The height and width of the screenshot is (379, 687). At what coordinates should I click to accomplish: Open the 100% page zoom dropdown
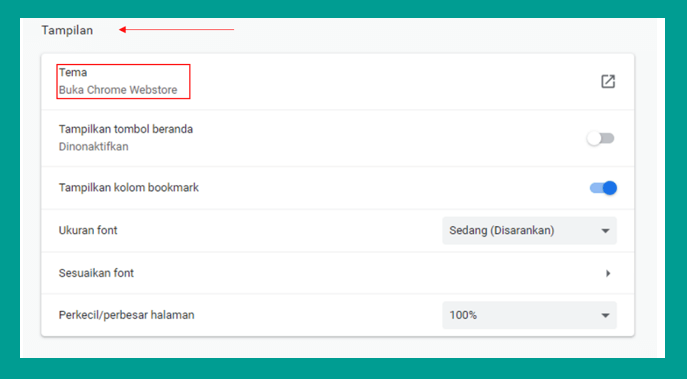click(529, 315)
